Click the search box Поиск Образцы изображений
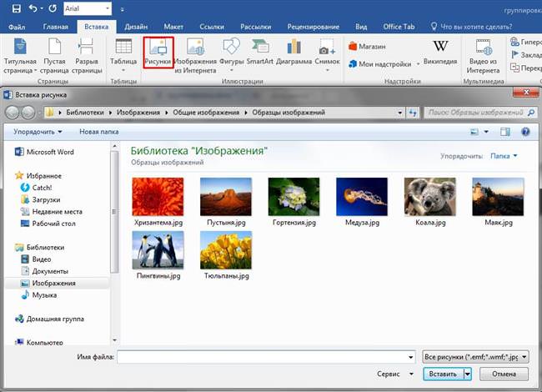Screen dimensions: 542x392 (475, 113)
